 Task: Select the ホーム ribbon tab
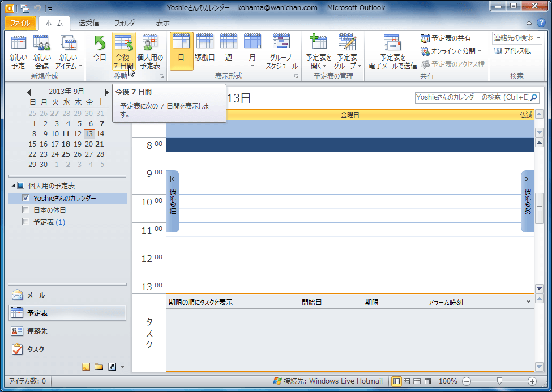(x=54, y=23)
